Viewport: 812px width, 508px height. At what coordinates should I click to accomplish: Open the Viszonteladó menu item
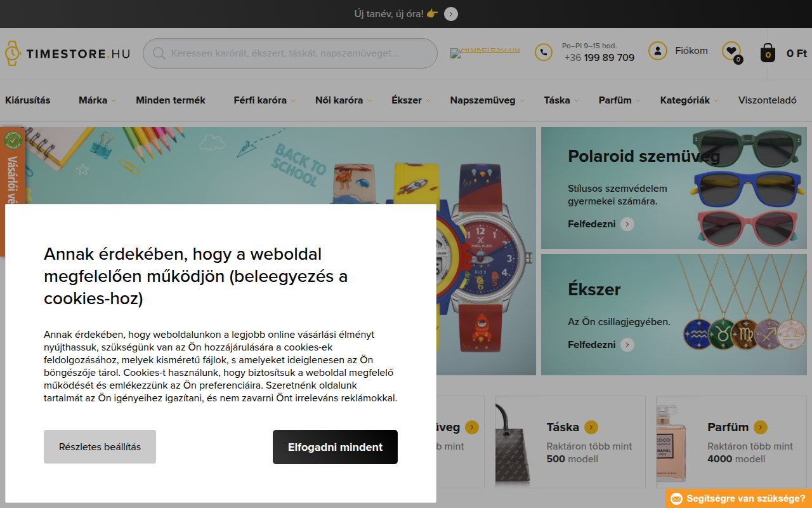(768, 100)
